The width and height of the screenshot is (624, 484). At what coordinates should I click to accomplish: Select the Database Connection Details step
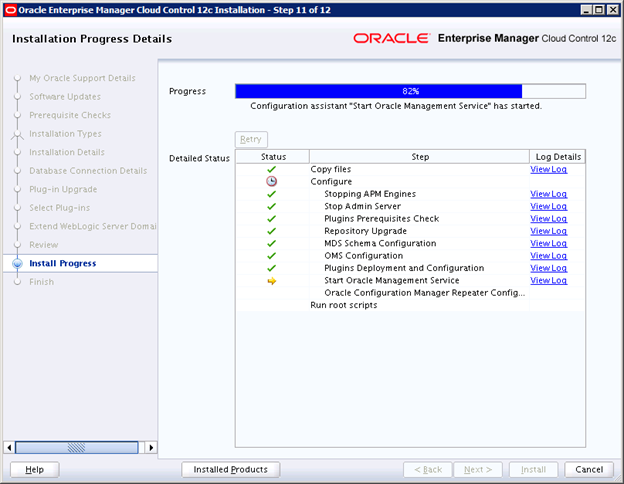pyautogui.click(x=88, y=171)
